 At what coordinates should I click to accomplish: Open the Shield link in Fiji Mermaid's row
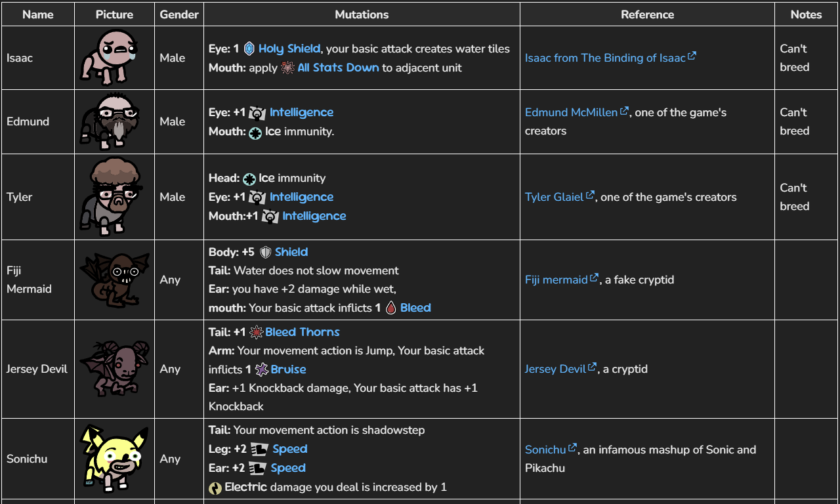[291, 252]
